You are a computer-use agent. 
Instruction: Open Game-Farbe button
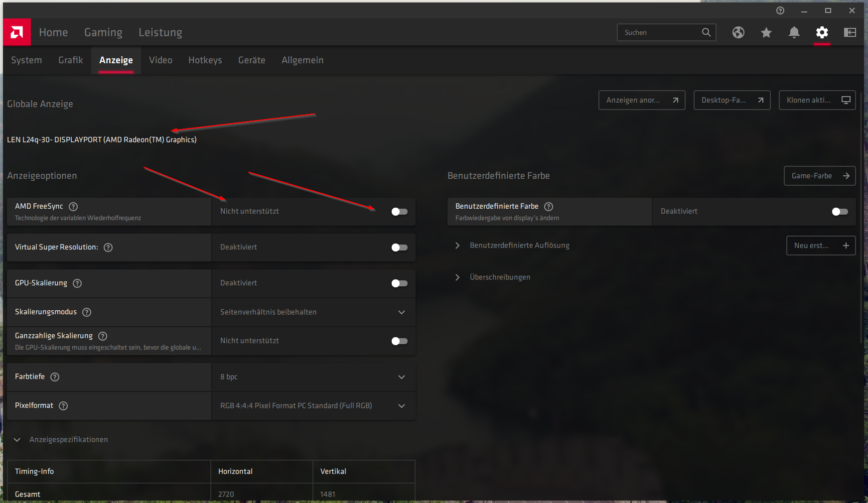click(x=820, y=176)
